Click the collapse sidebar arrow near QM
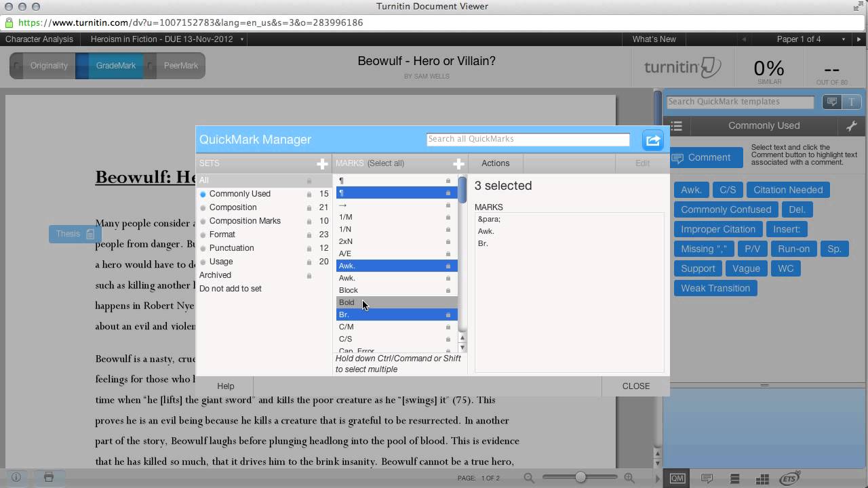This screenshot has width=868, height=488. click(657, 478)
